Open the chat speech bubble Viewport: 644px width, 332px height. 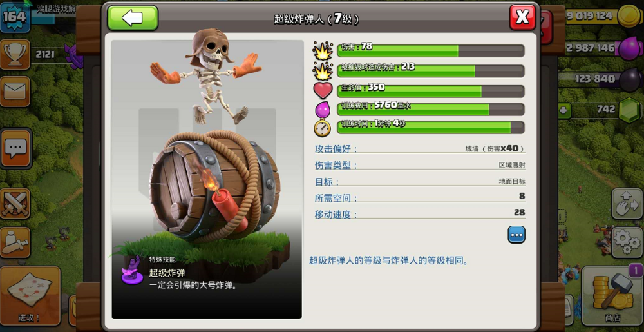[15, 148]
